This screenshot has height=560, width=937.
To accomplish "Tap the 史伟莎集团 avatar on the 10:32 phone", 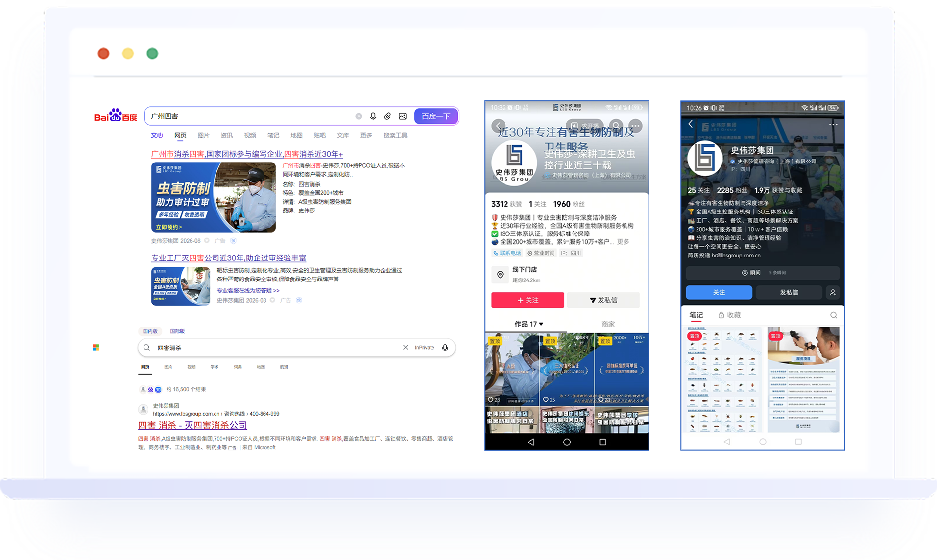I will point(514,163).
